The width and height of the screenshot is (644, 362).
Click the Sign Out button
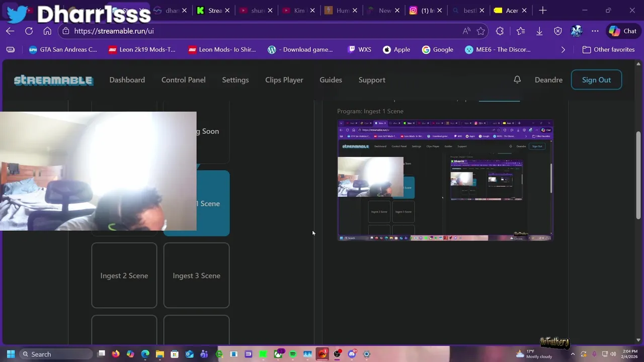[596, 80]
